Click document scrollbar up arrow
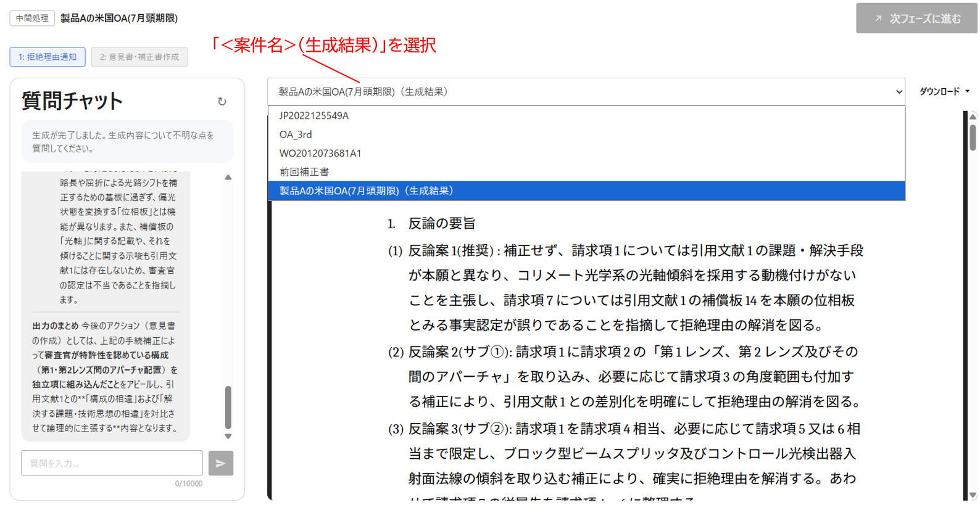This screenshot has height=513, width=980. (x=973, y=116)
